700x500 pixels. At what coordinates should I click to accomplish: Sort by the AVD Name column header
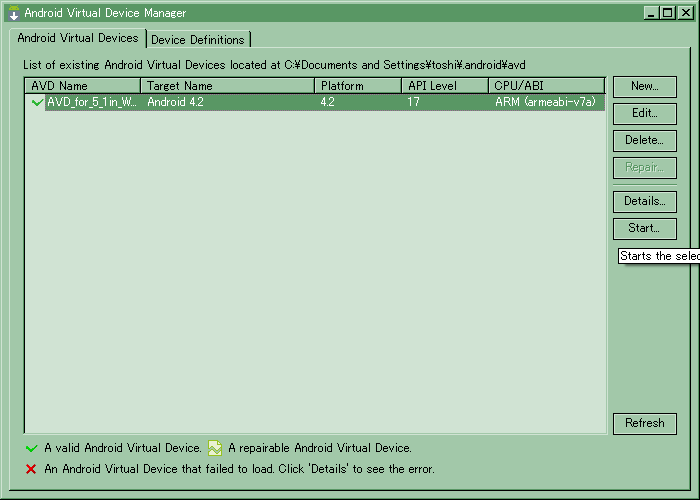83,86
